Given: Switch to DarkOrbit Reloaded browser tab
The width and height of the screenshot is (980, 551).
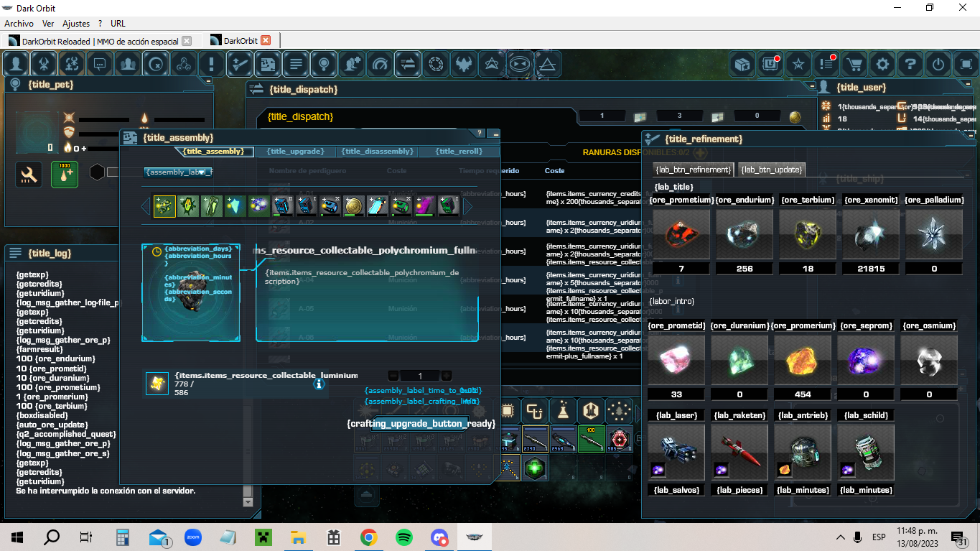Looking at the screenshot, I should [100, 41].
